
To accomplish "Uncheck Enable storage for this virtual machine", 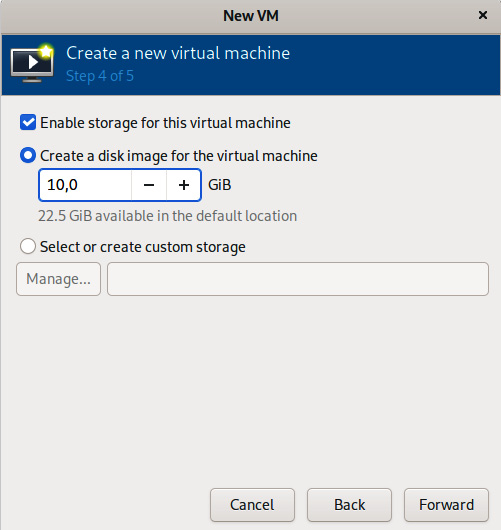I will (28, 122).
